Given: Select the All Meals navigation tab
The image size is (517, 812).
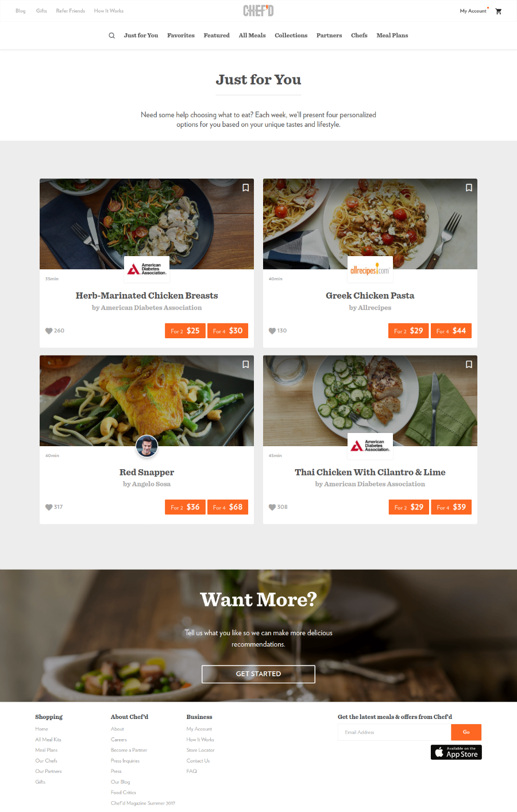Looking at the screenshot, I should [252, 36].
